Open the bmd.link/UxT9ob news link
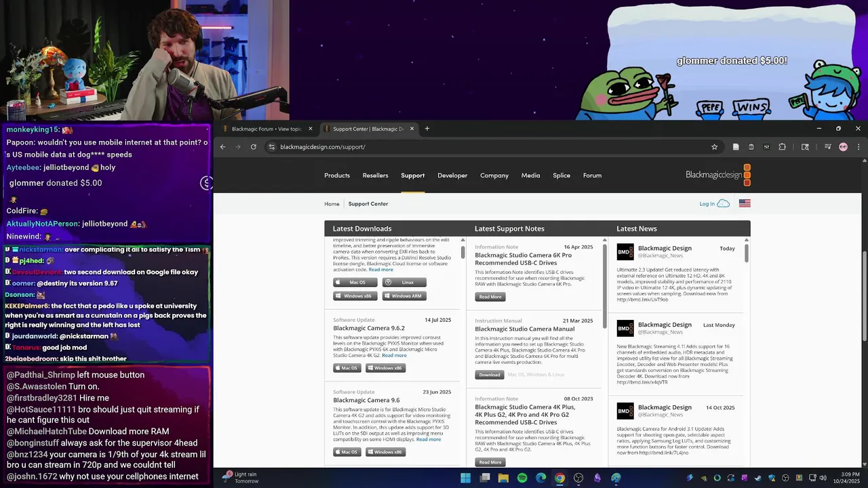The image size is (868, 488). click(x=643, y=300)
